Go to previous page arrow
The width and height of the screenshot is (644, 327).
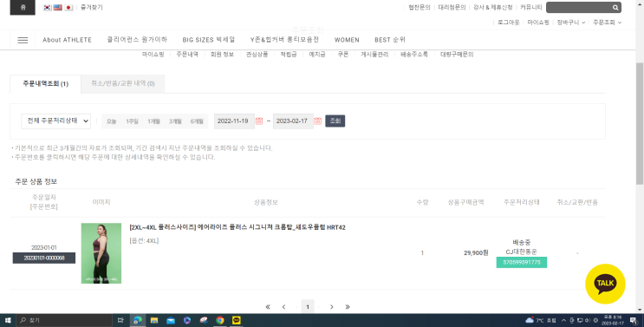(283, 307)
